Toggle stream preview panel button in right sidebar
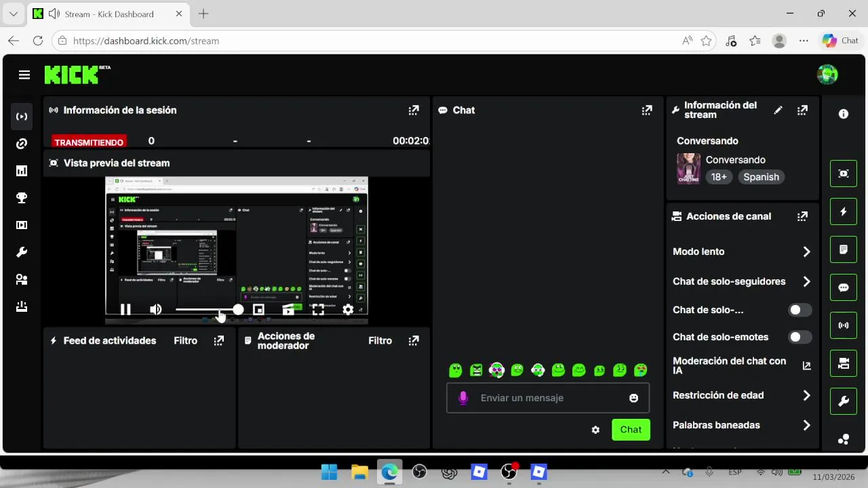Image resolution: width=868 pixels, height=488 pixels. click(844, 174)
